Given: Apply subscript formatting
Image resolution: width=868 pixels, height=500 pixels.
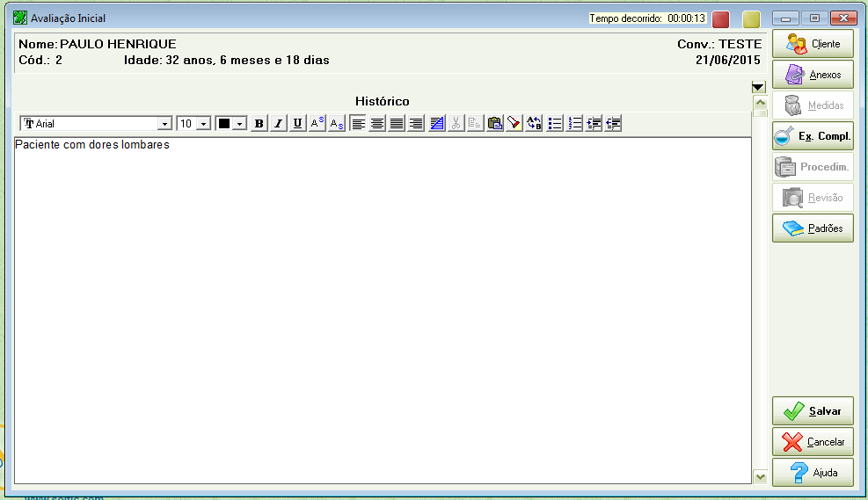Looking at the screenshot, I should coord(337,124).
